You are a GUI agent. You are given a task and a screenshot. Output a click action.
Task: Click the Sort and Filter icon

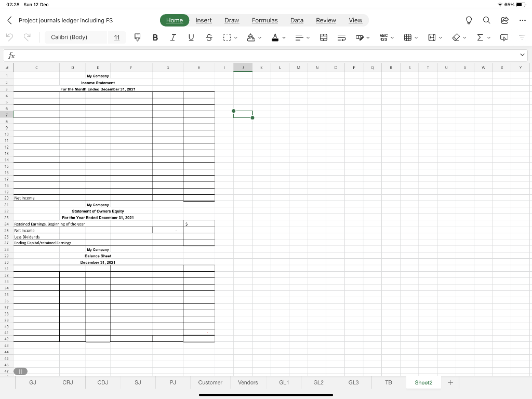click(x=522, y=37)
